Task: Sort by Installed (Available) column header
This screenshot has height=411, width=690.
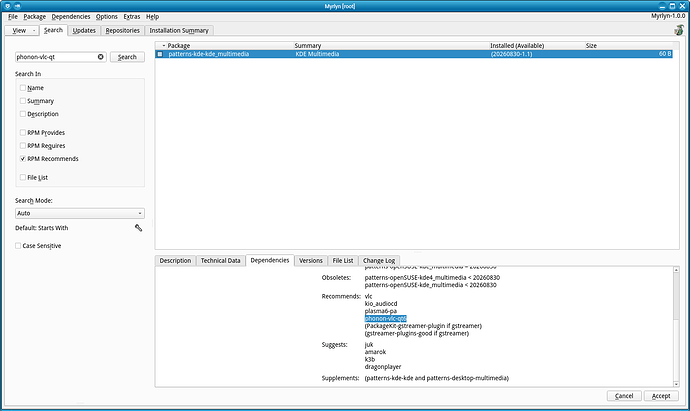Action: click(x=517, y=45)
